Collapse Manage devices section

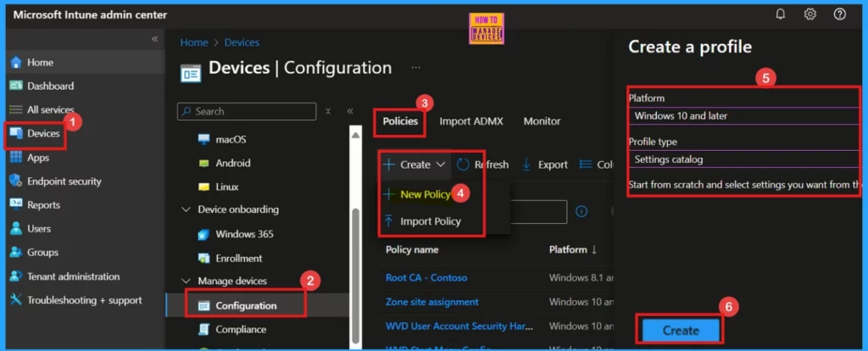(x=186, y=281)
